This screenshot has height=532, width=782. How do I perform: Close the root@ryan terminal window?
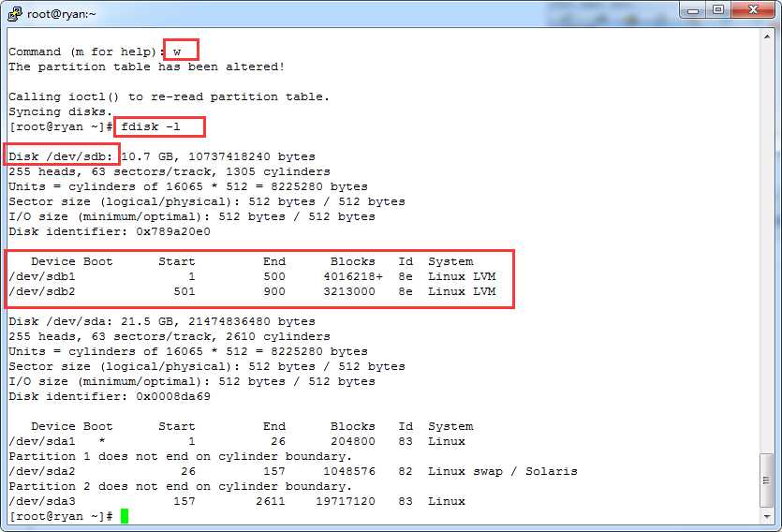[x=754, y=10]
